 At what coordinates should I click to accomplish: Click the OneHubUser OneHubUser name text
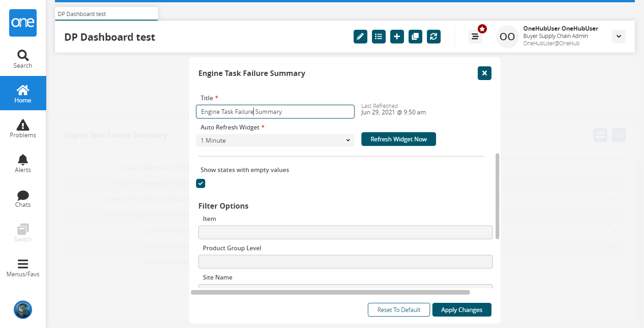pyautogui.click(x=561, y=28)
